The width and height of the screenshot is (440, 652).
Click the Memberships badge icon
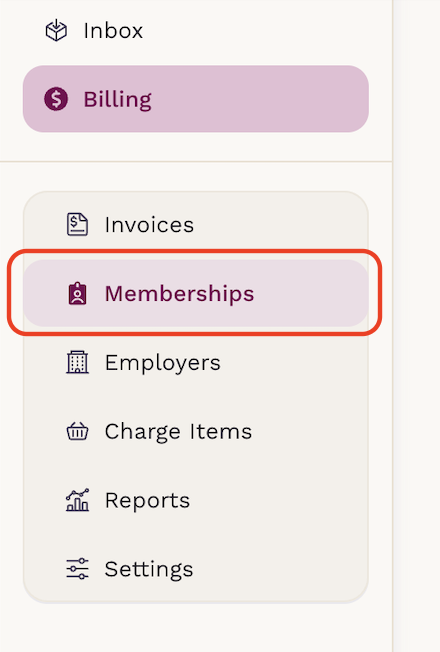tap(77, 294)
